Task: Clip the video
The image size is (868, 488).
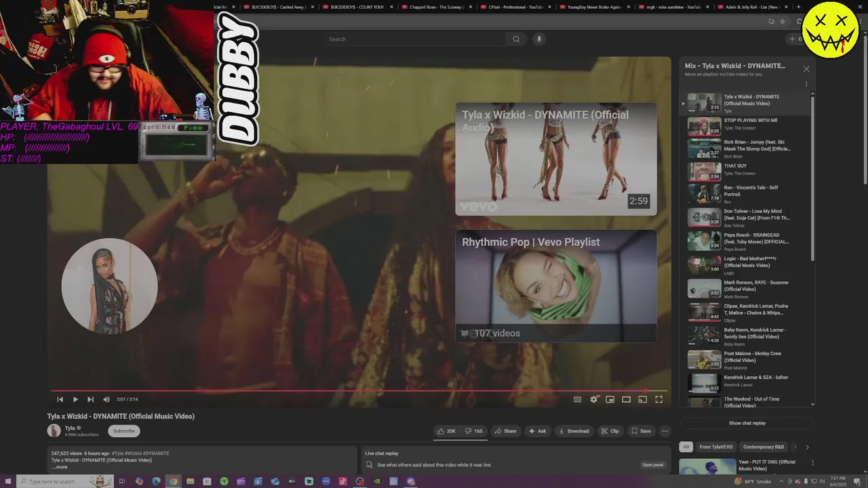Action: pos(610,431)
